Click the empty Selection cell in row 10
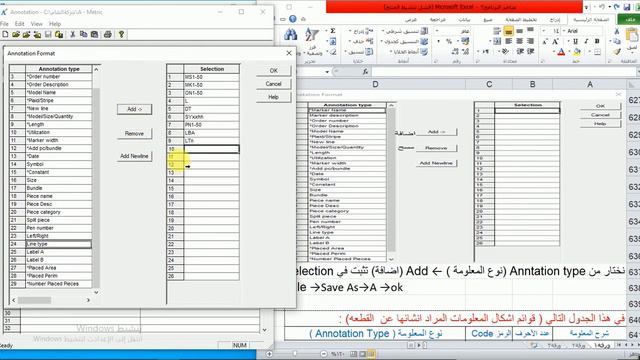 [x=211, y=149]
